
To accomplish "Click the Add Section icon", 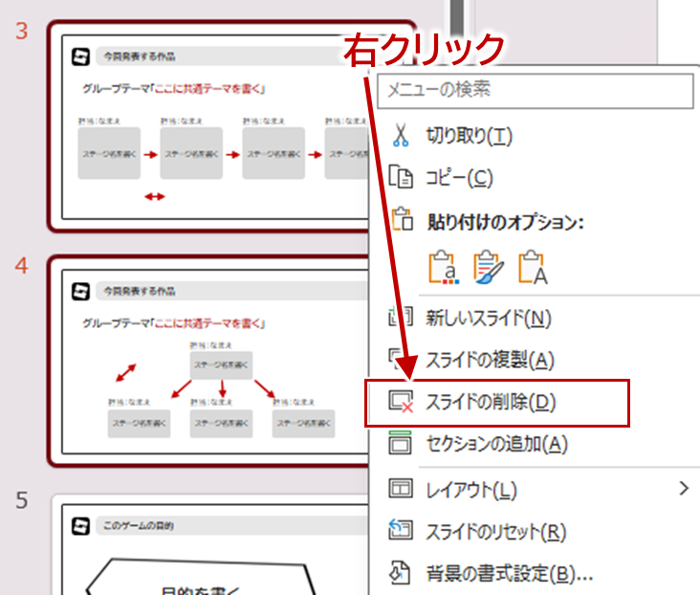I will [x=401, y=443].
